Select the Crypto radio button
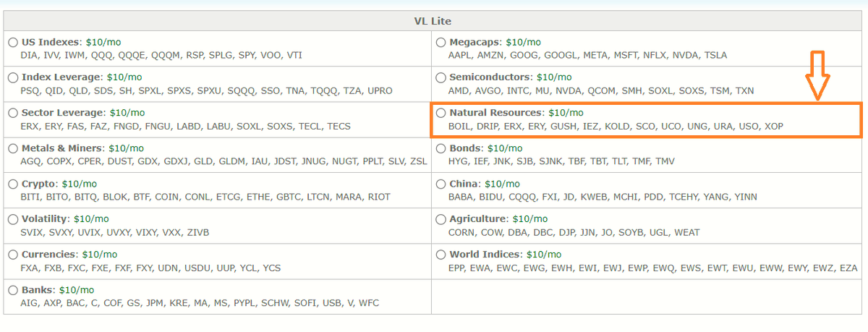This screenshot has width=868, height=332. pos(13,184)
